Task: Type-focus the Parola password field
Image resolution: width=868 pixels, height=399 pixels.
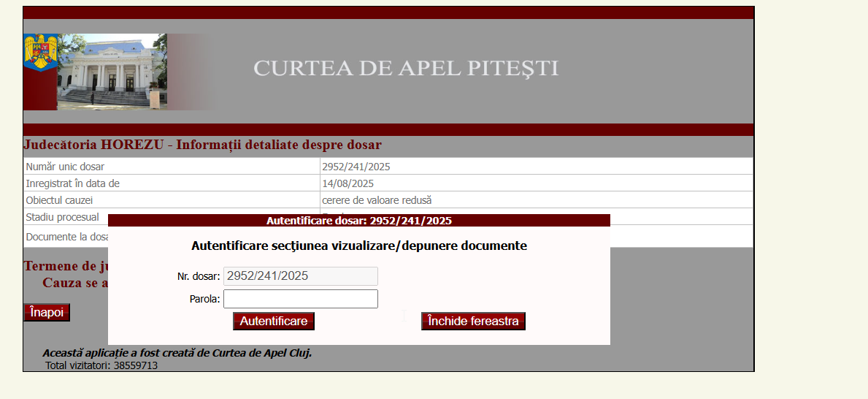Action: [300, 299]
